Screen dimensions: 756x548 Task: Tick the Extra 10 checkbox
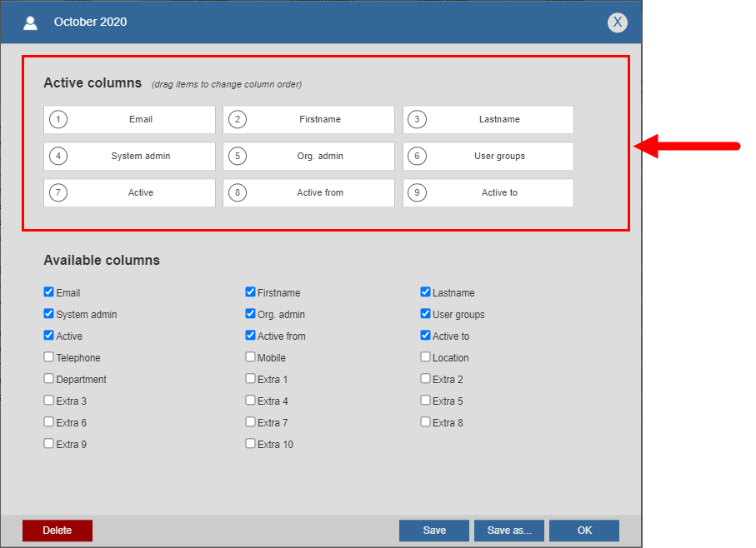pos(250,444)
